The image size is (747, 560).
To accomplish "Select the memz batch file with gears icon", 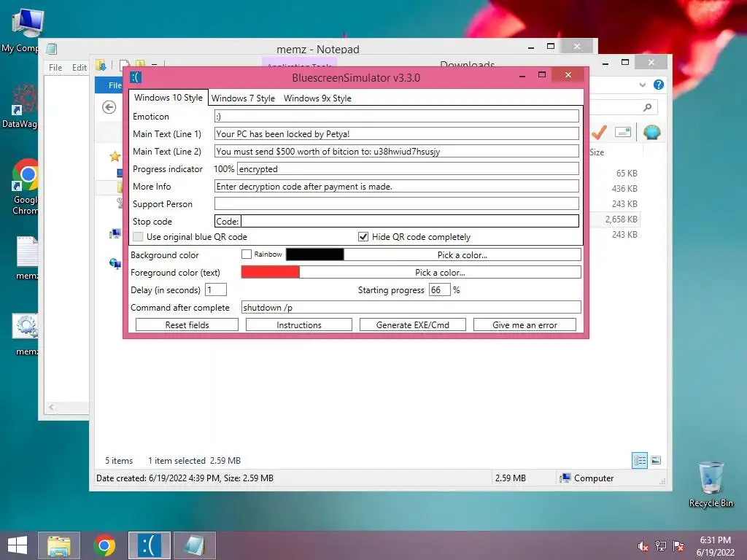I will (26, 334).
